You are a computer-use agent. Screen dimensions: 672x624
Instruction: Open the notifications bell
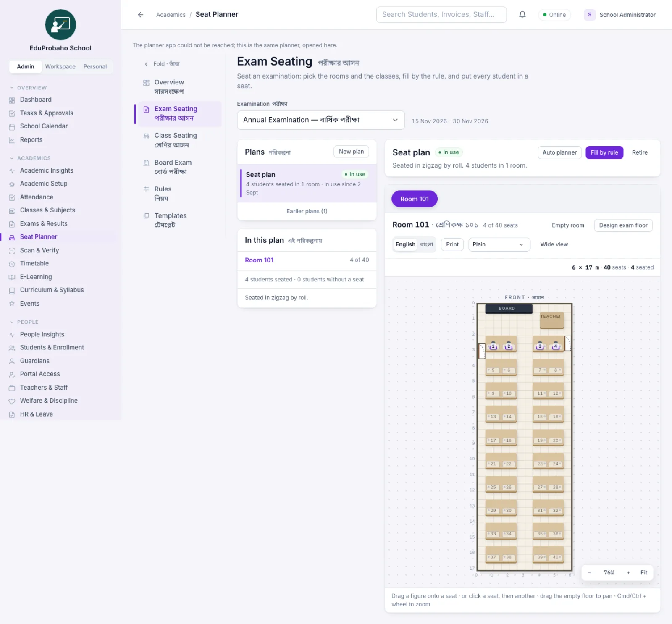(522, 15)
